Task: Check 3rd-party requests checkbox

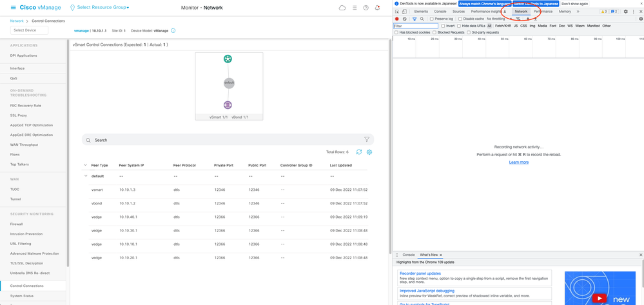Action: coord(469,32)
